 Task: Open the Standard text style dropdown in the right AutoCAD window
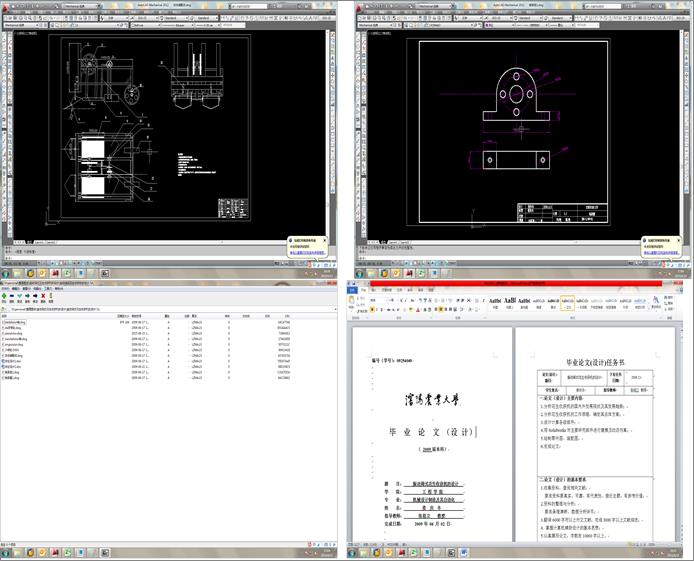[x=528, y=18]
